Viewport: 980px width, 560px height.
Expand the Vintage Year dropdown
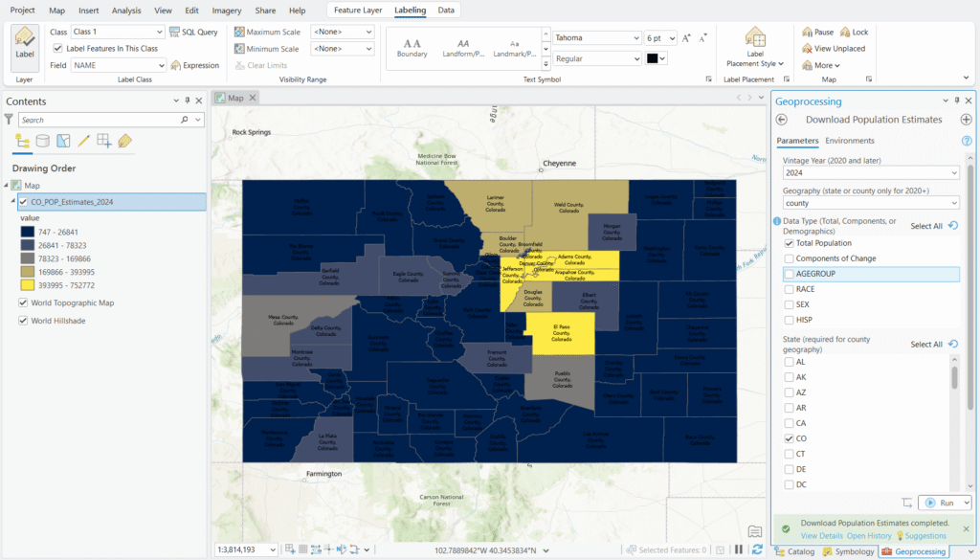[952, 173]
